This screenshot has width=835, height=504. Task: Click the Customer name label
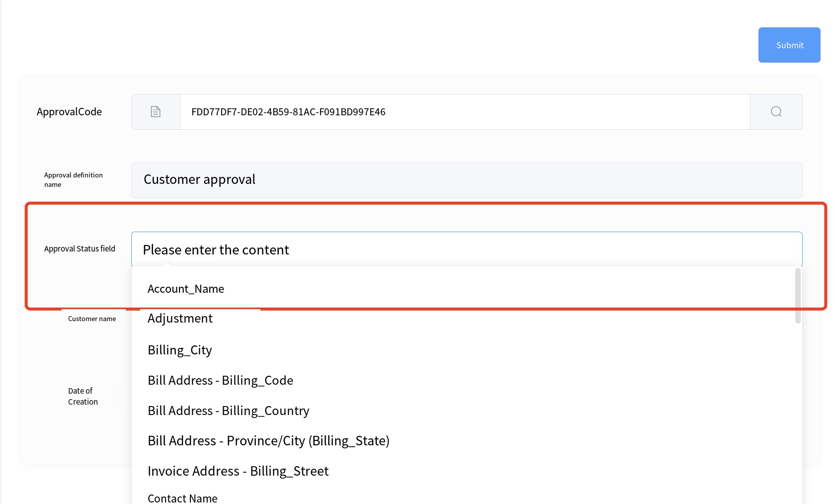point(92,319)
